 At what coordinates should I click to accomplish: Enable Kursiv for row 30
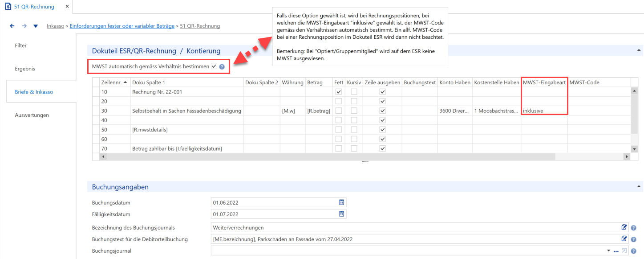coord(354,111)
